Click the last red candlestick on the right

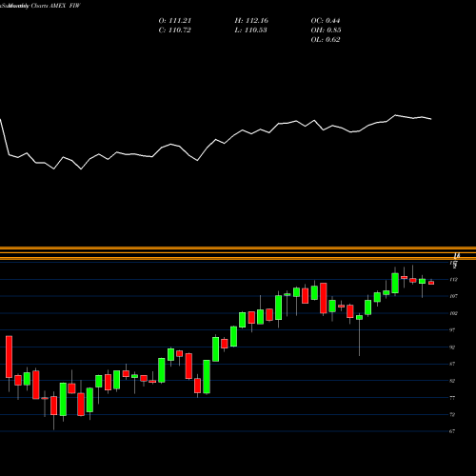click(x=431, y=283)
